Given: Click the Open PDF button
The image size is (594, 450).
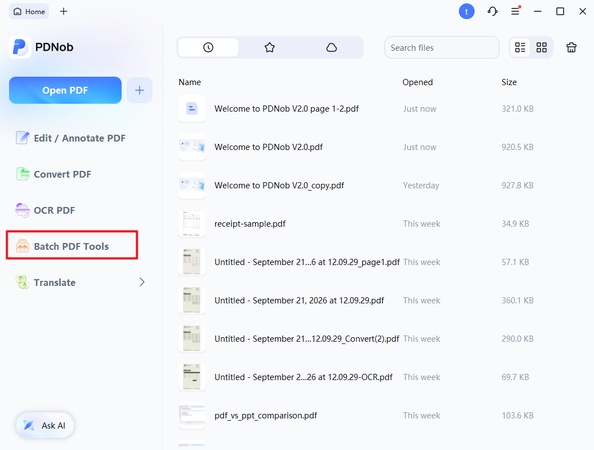Looking at the screenshot, I should (x=65, y=90).
